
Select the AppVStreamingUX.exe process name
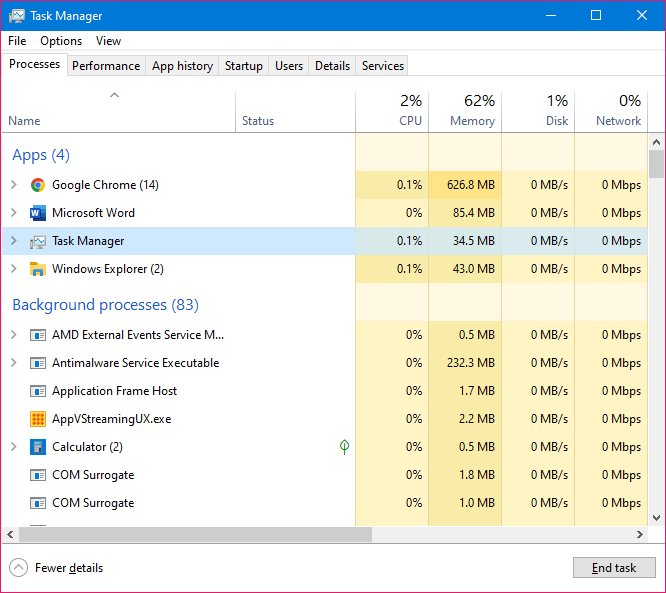point(111,419)
